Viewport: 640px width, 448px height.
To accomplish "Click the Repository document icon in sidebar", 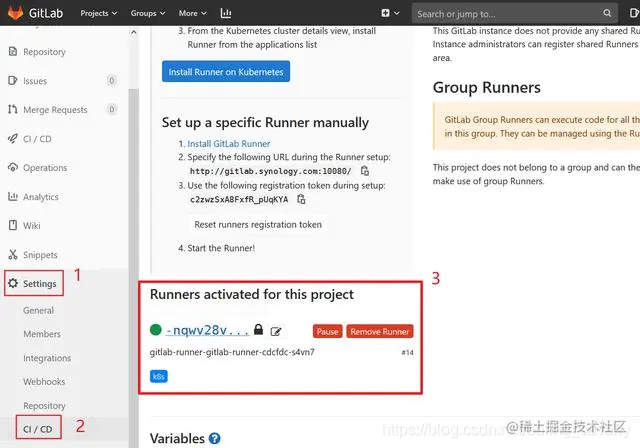I will tap(13, 51).
